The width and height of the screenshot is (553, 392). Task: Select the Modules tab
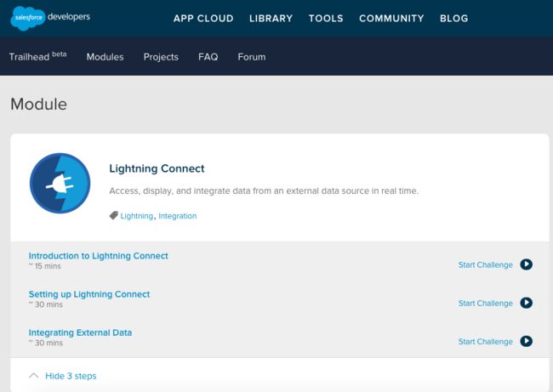pos(105,57)
